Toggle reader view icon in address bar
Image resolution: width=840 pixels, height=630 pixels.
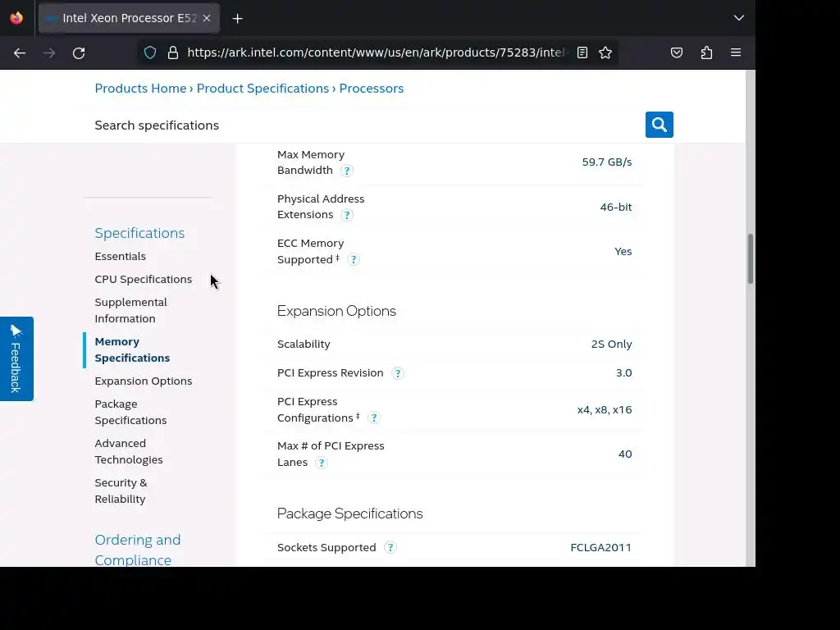point(582,52)
